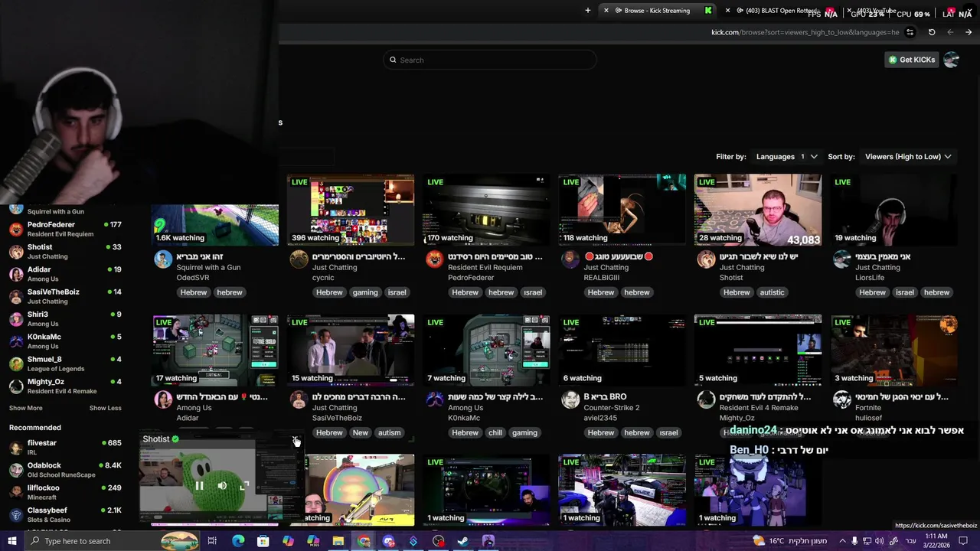The width and height of the screenshot is (980, 551).
Task: Open recommended channel lilflockoo
Action: 65,492
